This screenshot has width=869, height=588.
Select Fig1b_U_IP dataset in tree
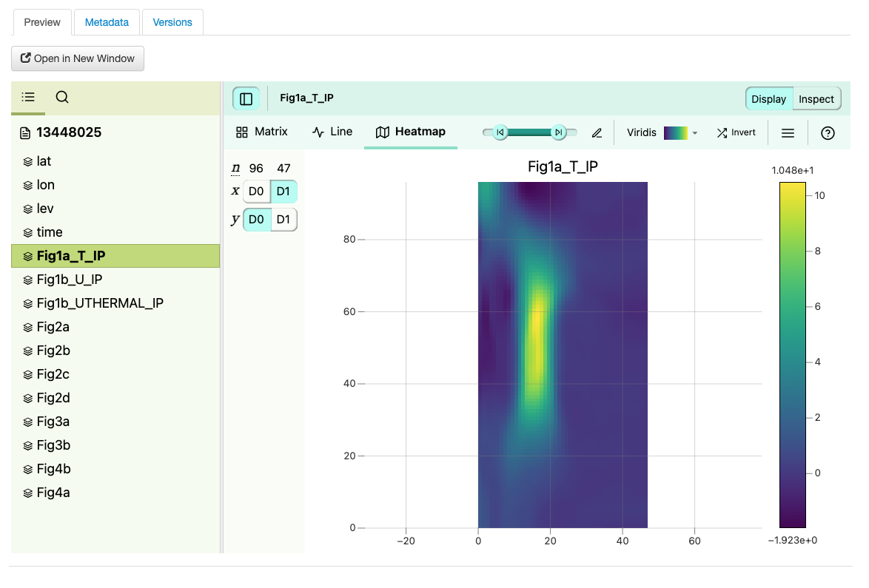pyautogui.click(x=70, y=280)
